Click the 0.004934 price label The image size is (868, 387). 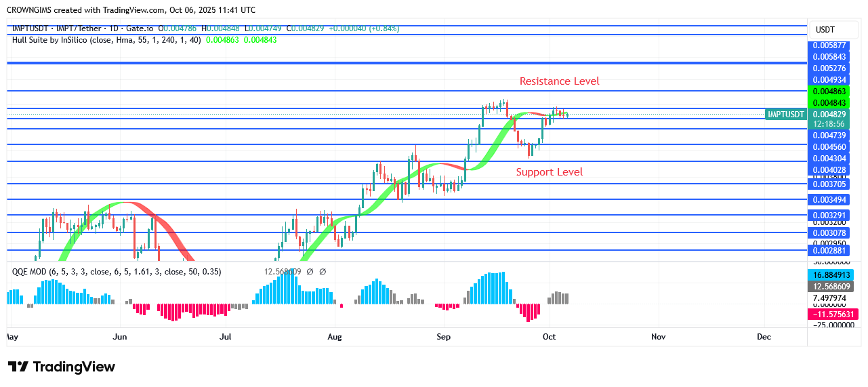829,80
